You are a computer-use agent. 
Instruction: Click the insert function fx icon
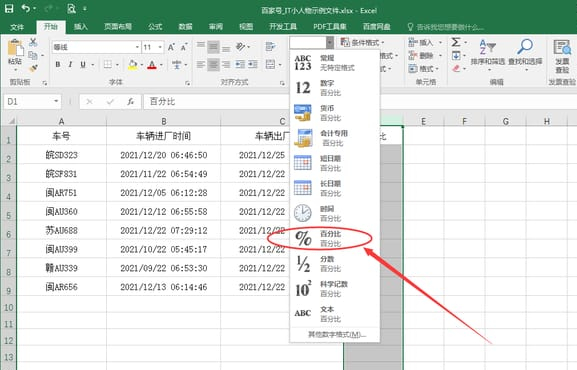tap(131, 102)
